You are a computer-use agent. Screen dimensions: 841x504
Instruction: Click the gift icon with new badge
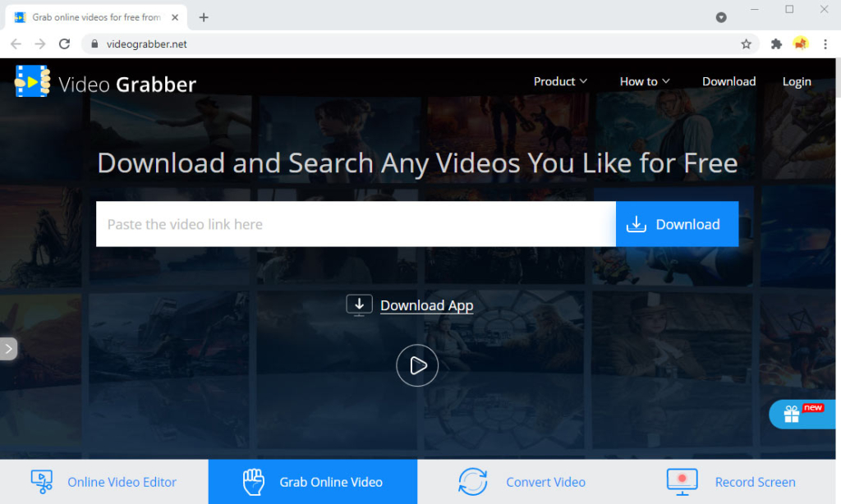(792, 414)
